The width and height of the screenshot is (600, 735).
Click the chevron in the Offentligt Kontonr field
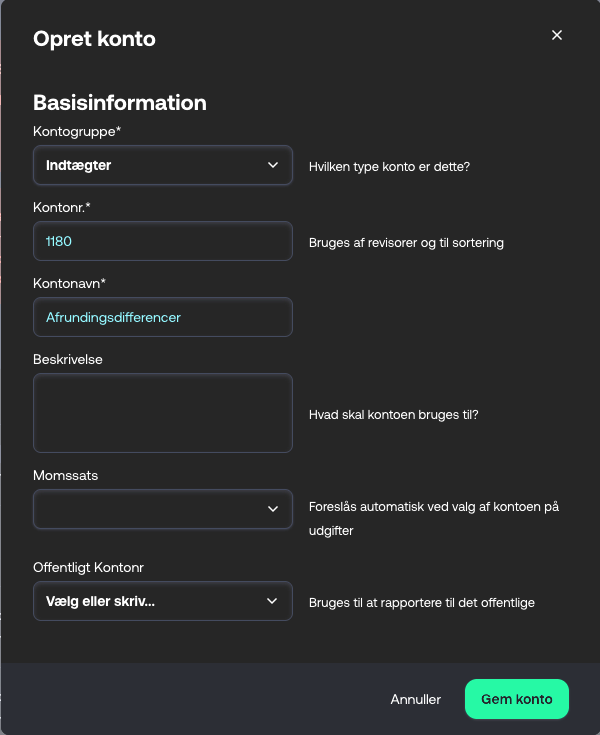point(272,601)
